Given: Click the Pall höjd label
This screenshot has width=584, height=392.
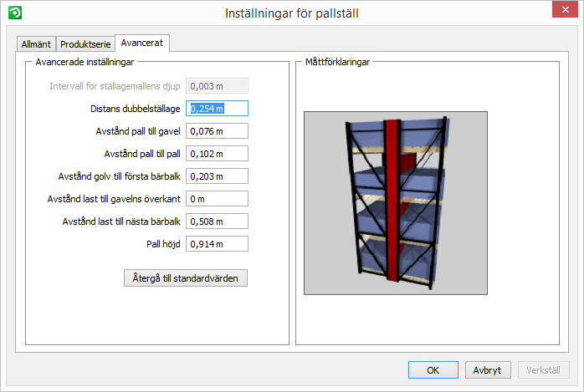Looking at the screenshot, I should pyautogui.click(x=163, y=244).
